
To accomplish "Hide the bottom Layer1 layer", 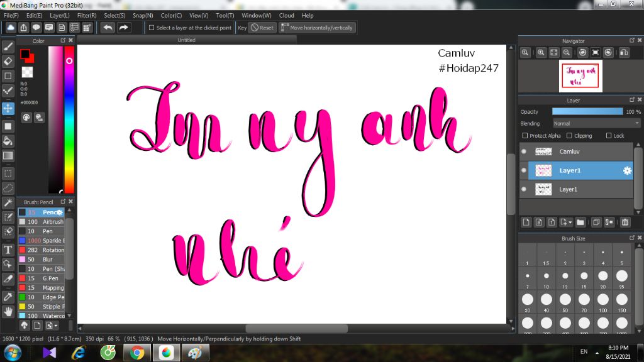I will [x=524, y=189].
